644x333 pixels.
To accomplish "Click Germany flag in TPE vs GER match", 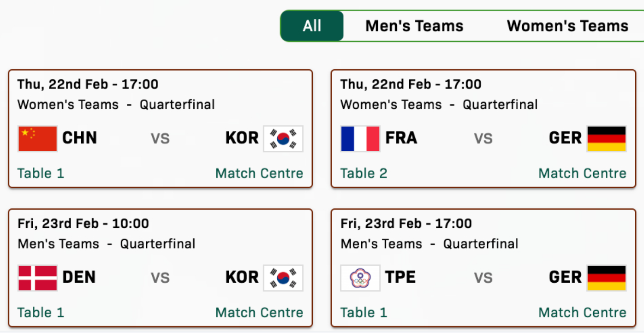I will pyautogui.click(x=606, y=278).
